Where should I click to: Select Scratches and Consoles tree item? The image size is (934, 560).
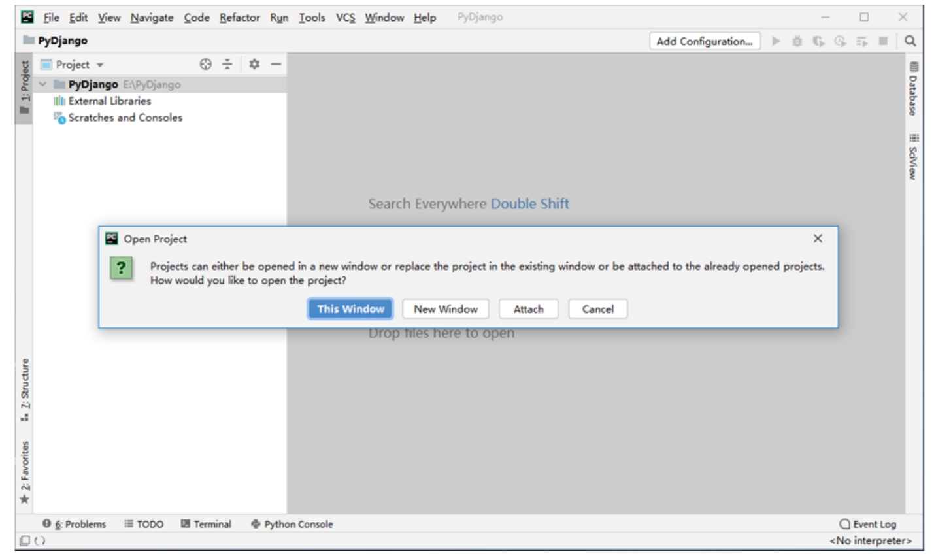[125, 118]
